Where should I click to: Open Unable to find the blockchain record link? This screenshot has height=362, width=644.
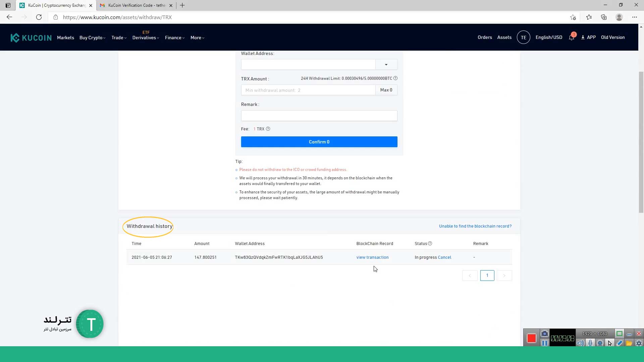pyautogui.click(x=475, y=226)
